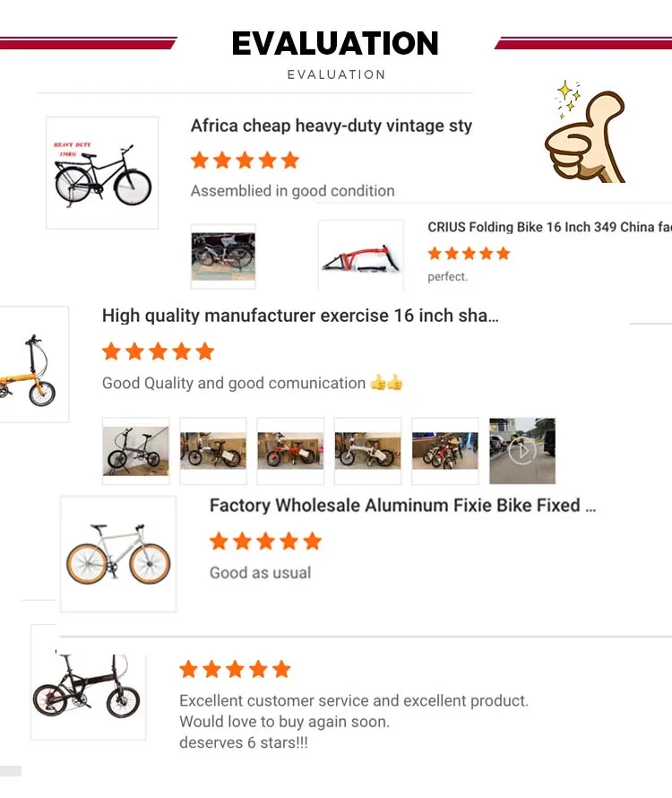Open the Africa cheap heavy-duty vintage title
672x798 pixels.
click(332, 126)
